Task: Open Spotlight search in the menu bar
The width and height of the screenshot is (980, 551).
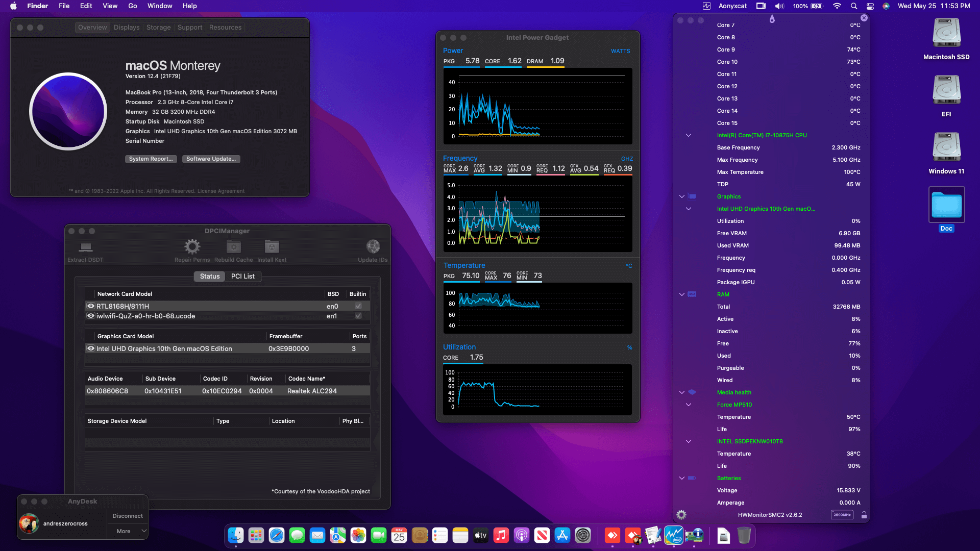Action: pyautogui.click(x=854, y=6)
